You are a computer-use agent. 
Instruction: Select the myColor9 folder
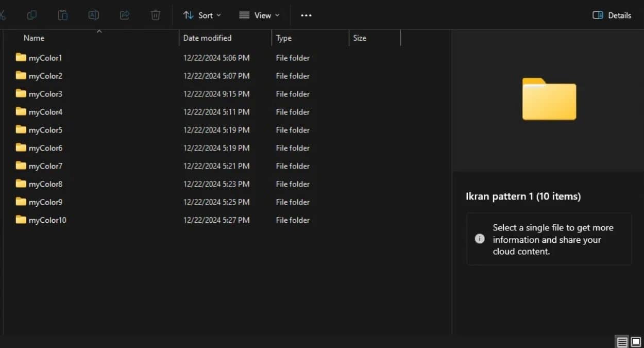(39, 202)
